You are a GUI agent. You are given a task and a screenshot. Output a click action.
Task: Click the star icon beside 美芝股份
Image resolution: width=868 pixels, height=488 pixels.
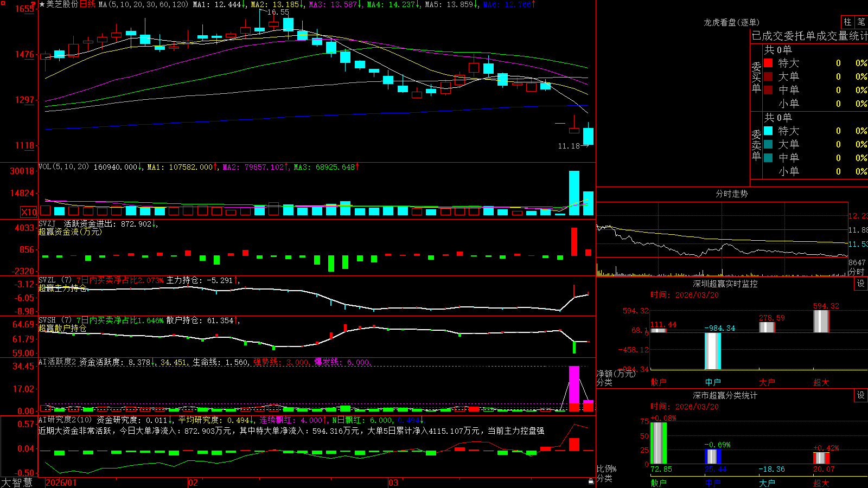coord(42,4)
